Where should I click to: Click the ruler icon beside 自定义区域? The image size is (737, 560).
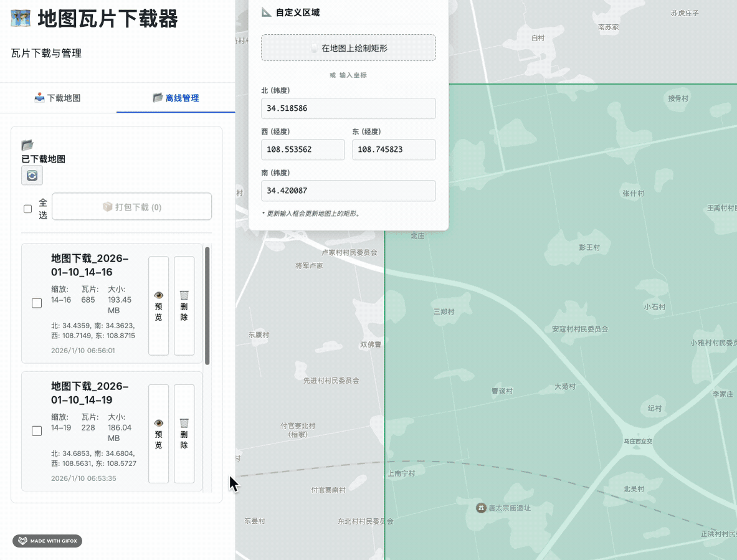(x=267, y=12)
